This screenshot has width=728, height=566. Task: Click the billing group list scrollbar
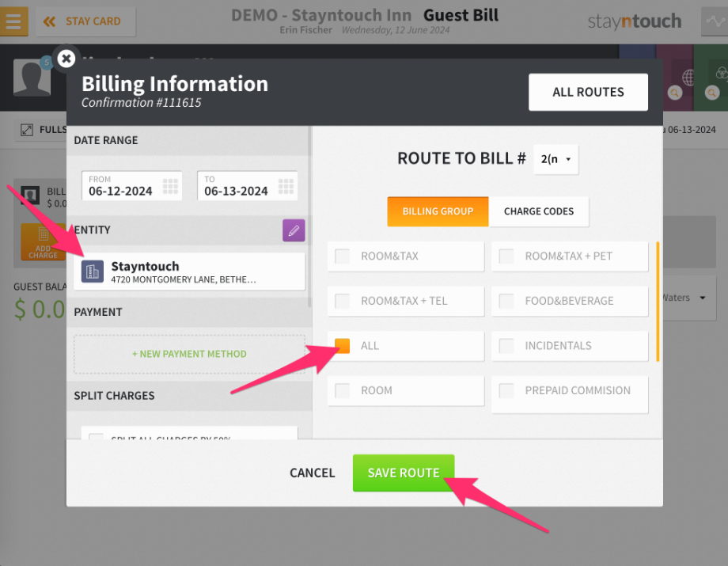tap(658, 302)
